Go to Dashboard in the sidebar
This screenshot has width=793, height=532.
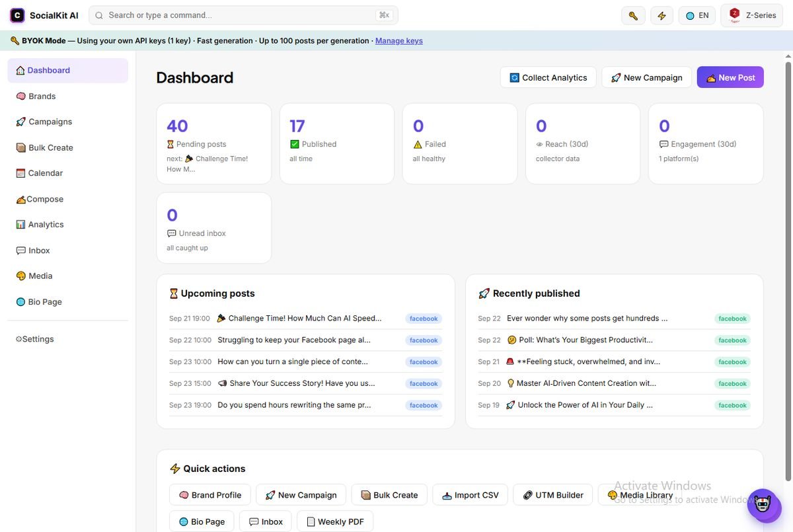(x=67, y=71)
